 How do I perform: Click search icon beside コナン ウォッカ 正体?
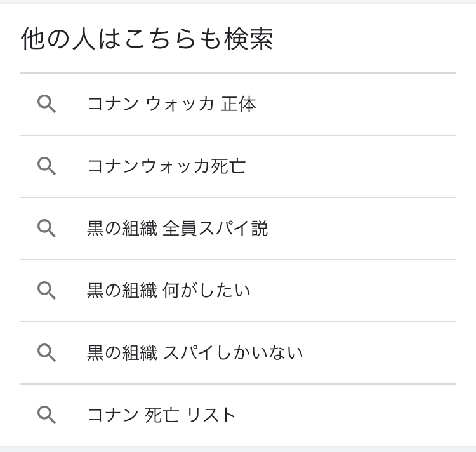[x=46, y=104]
